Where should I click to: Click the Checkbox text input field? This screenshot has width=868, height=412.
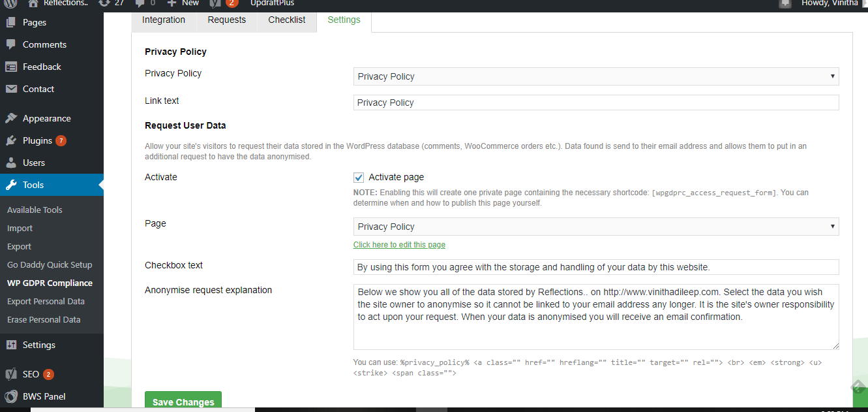tap(595, 267)
